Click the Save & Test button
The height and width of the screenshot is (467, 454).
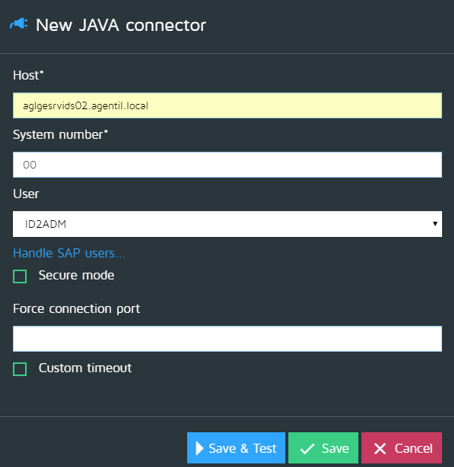(x=236, y=448)
